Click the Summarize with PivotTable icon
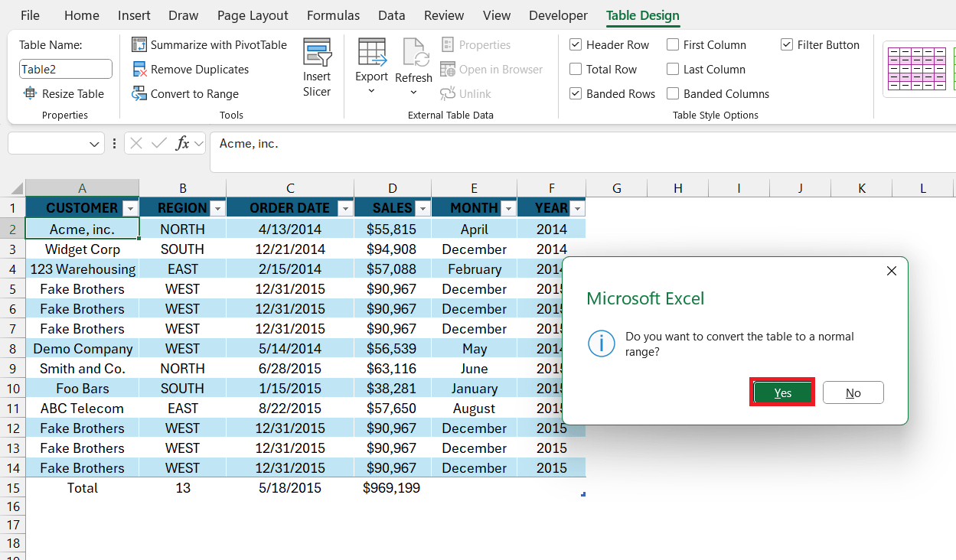 point(139,45)
